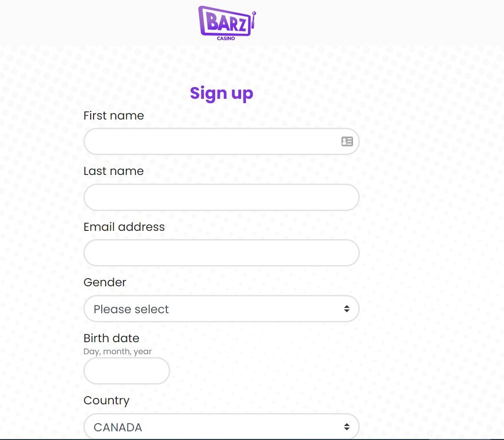The height and width of the screenshot is (440, 504).
Task: Click the Birth date input field
Action: [x=127, y=371]
